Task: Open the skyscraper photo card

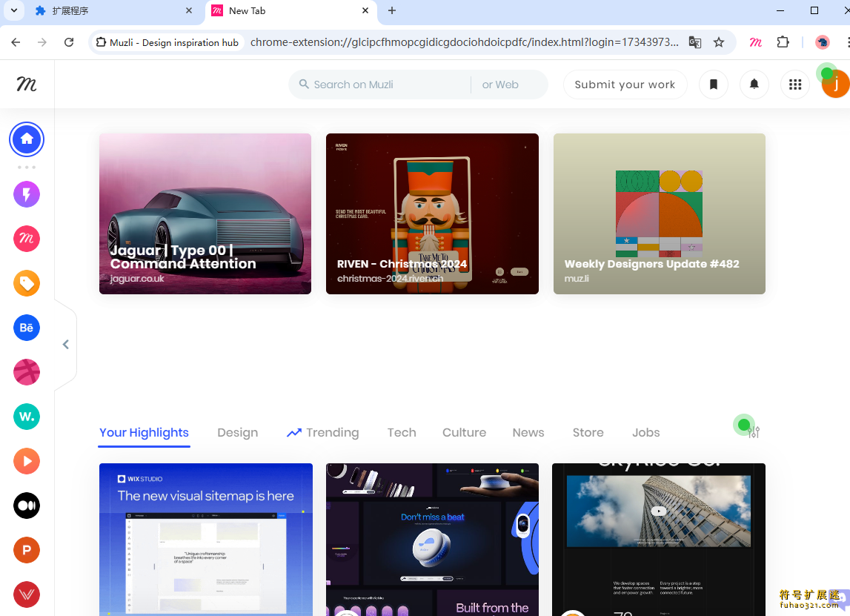Action: point(659,539)
